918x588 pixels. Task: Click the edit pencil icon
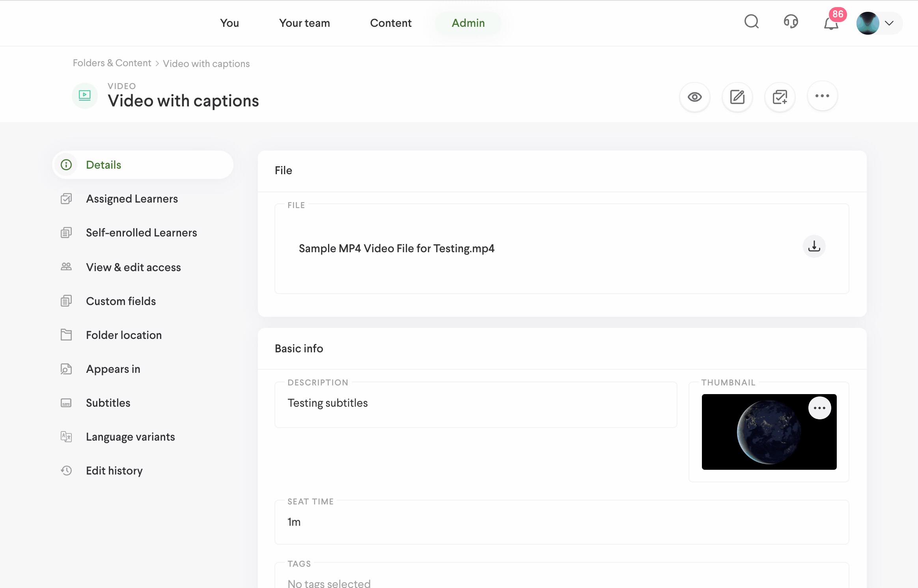[737, 97]
